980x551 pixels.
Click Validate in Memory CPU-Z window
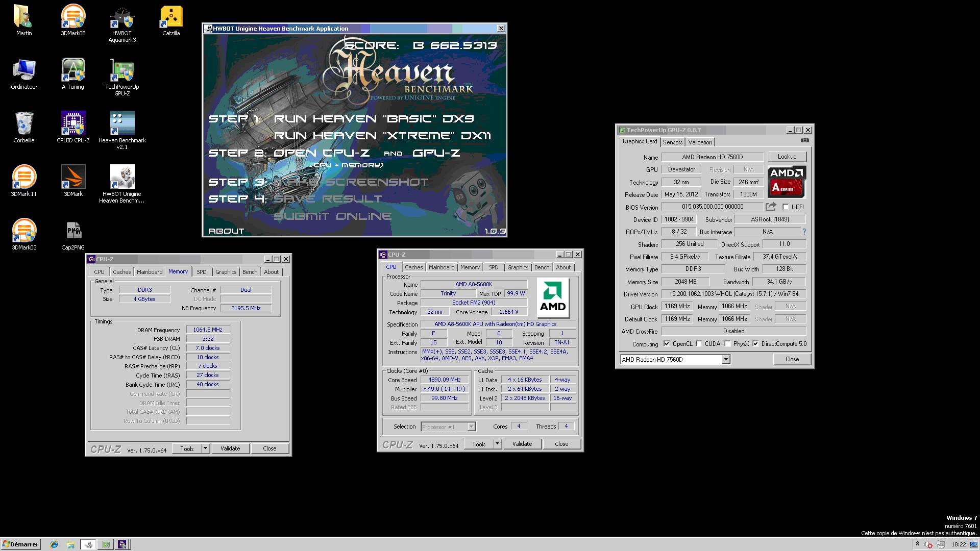pyautogui.click(x=230, y=448)
